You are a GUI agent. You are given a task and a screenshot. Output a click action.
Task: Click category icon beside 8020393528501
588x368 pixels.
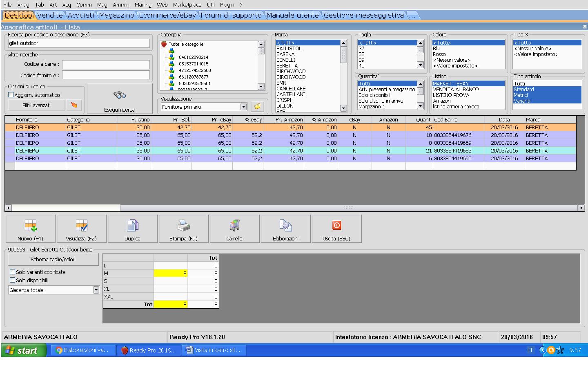[171, 83]
